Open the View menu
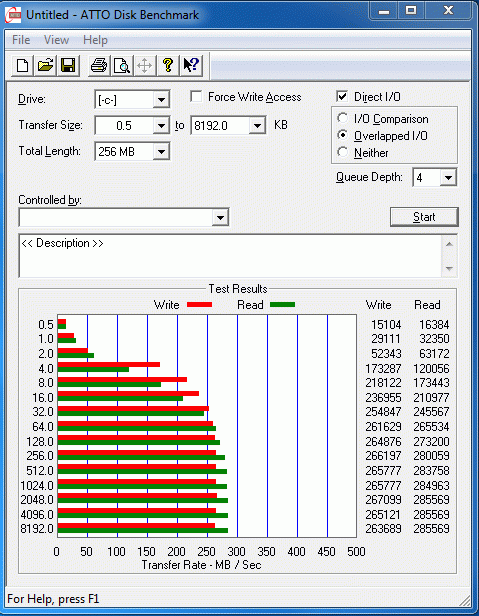The height and width of the screenshot is (616, 479). pos(56,40)
